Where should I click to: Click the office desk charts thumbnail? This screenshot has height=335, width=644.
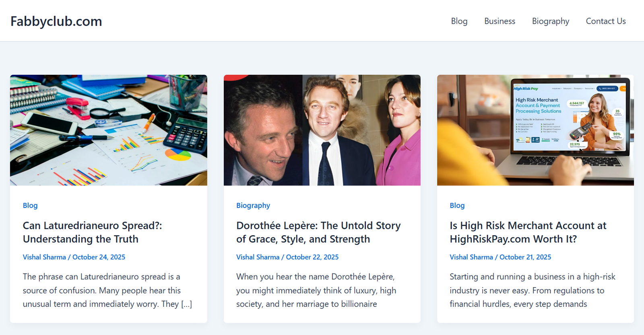point(109,130)
